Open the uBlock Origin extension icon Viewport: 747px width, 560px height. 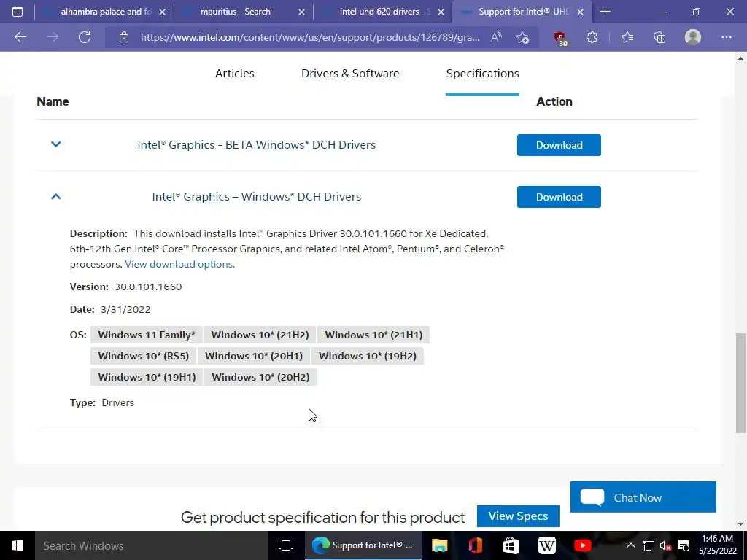[x=560, y=38]
